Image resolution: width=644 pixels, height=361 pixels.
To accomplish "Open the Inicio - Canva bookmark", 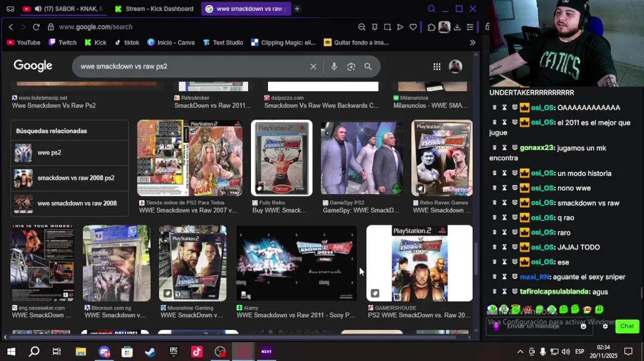I will pyautogui.click(x=171, y=43).
